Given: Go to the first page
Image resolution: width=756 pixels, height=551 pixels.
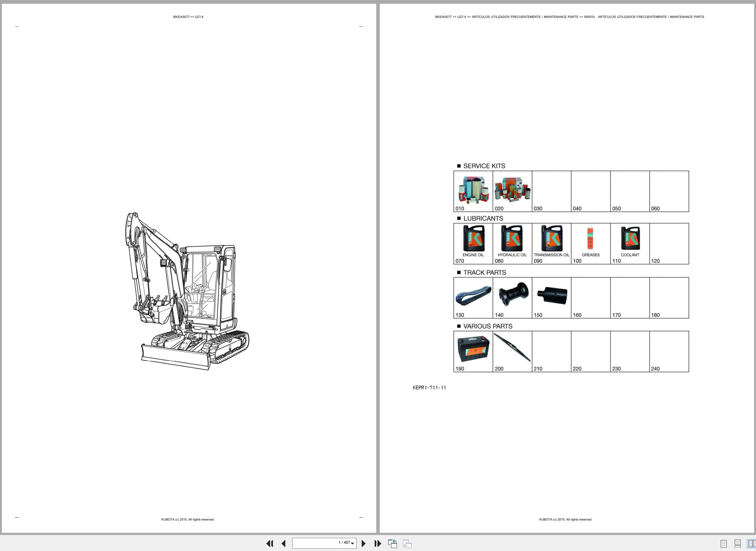Looking at the screenshot, I should [x=270, y=544].
